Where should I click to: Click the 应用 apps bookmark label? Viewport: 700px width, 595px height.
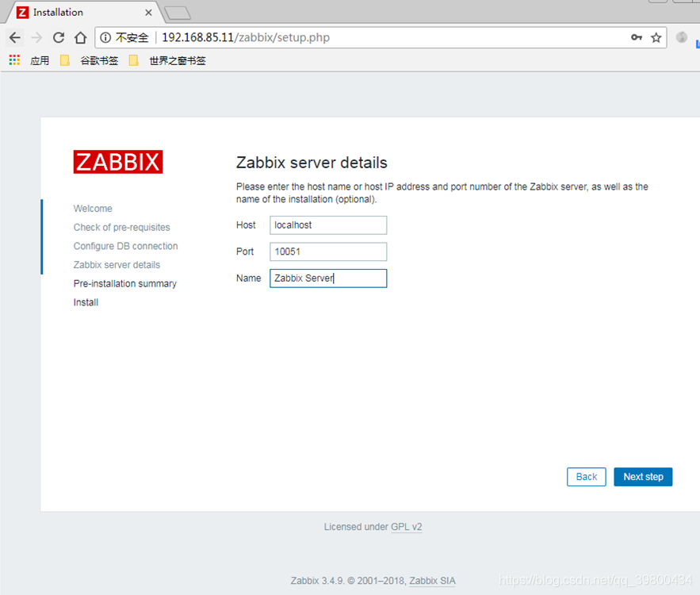(40, 60)
